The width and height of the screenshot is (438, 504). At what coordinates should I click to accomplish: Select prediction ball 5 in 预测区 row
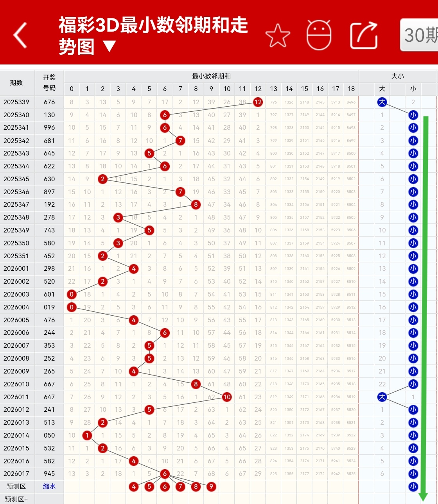click(149, 487)
